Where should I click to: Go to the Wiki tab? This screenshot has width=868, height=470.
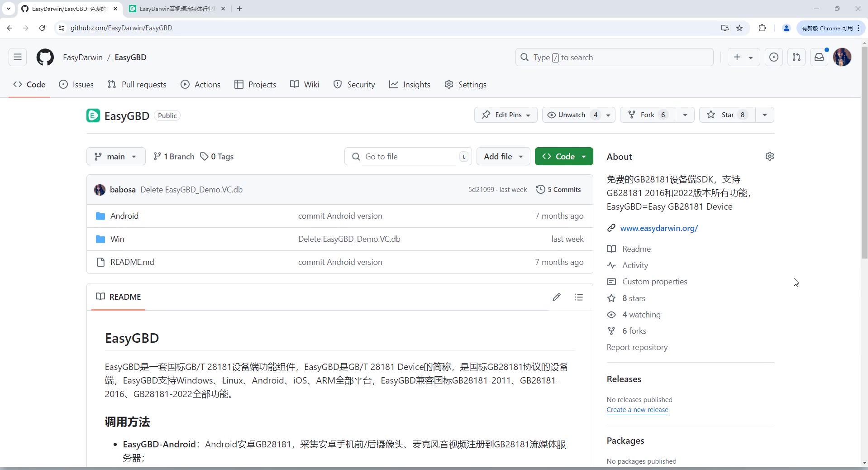[305, 85]
